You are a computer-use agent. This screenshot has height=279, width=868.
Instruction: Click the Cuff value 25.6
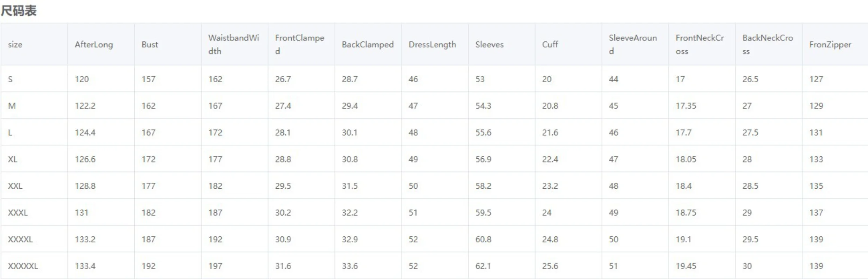coord(550,266)
